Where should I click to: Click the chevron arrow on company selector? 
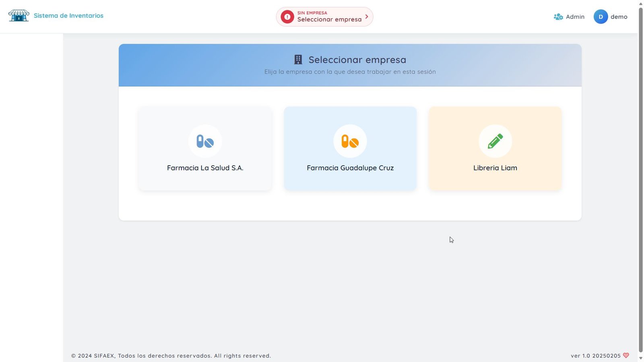pyautogui.click(x=367, y=17)
